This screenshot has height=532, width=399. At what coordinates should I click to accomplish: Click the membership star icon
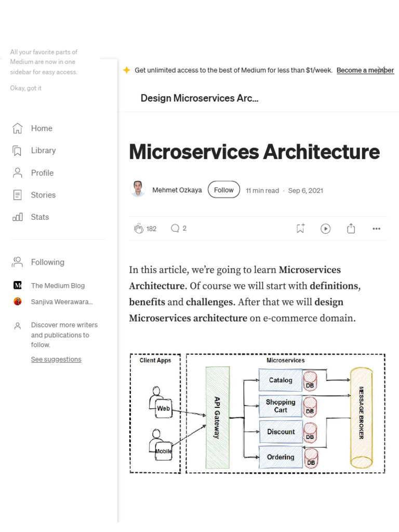(127, 70)
